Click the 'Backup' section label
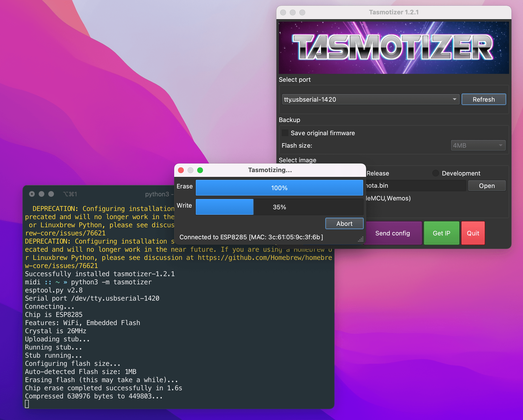The image size is (523, 420). pyautogui.click(x=289, y=120)
